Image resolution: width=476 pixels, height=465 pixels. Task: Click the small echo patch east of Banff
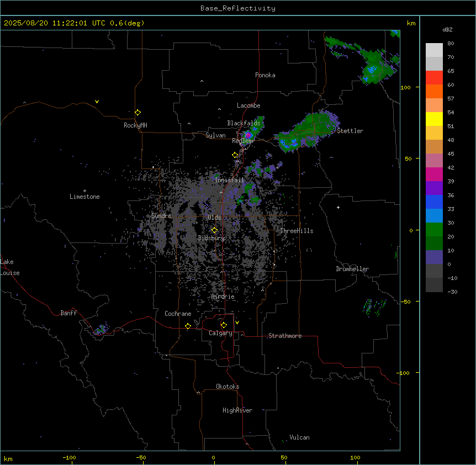click(101, 329)
